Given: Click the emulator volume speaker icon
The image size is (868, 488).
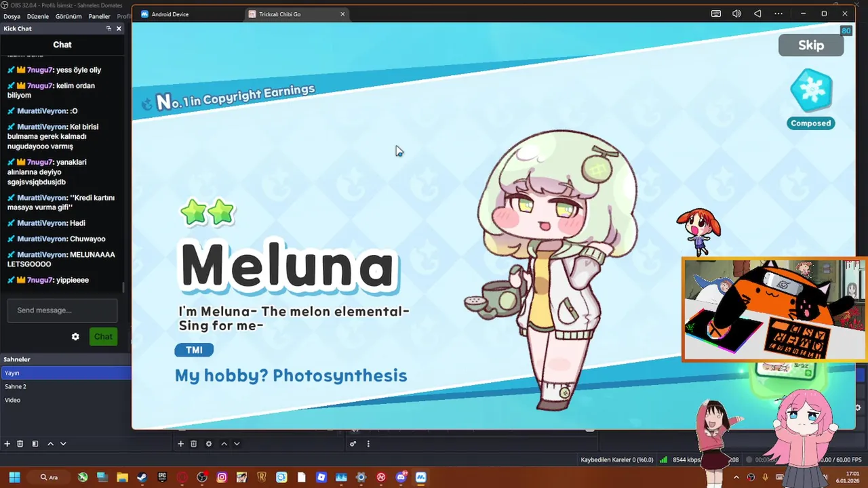Looking at the screenshot, I should [x=737, y=14].
